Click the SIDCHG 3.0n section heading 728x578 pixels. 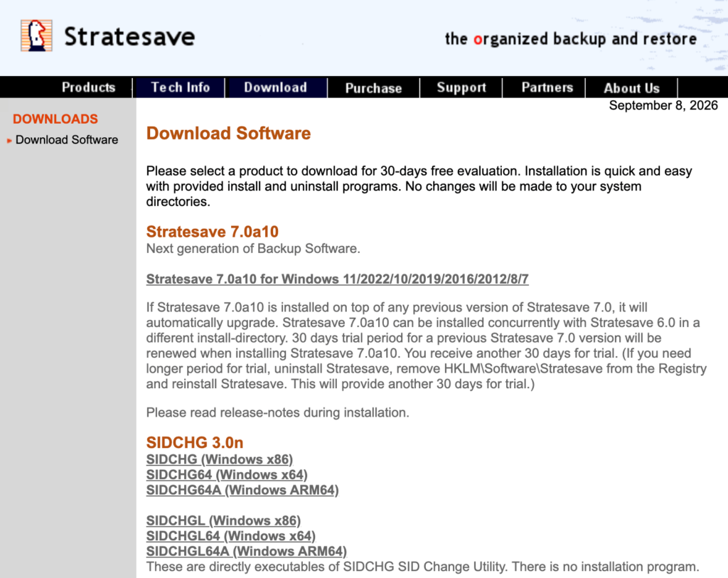[195, 442]
